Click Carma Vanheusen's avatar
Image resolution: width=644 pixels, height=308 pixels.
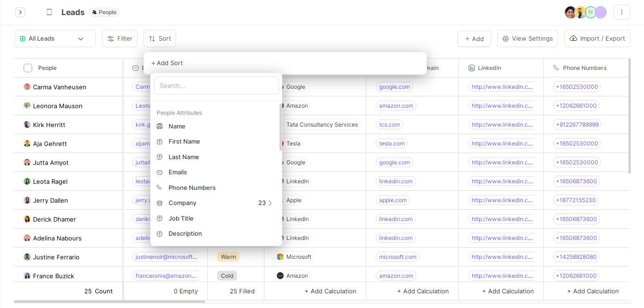pyautogui.click(x=27, y=87)
